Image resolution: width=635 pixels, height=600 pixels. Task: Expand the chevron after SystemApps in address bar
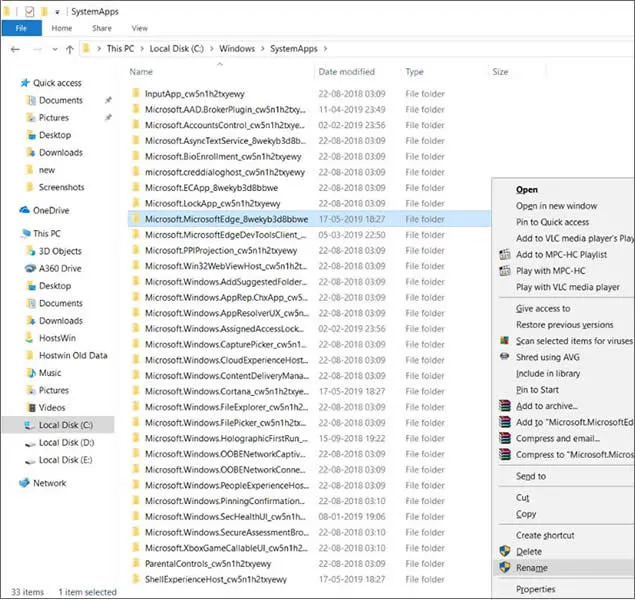pos(325,49)
